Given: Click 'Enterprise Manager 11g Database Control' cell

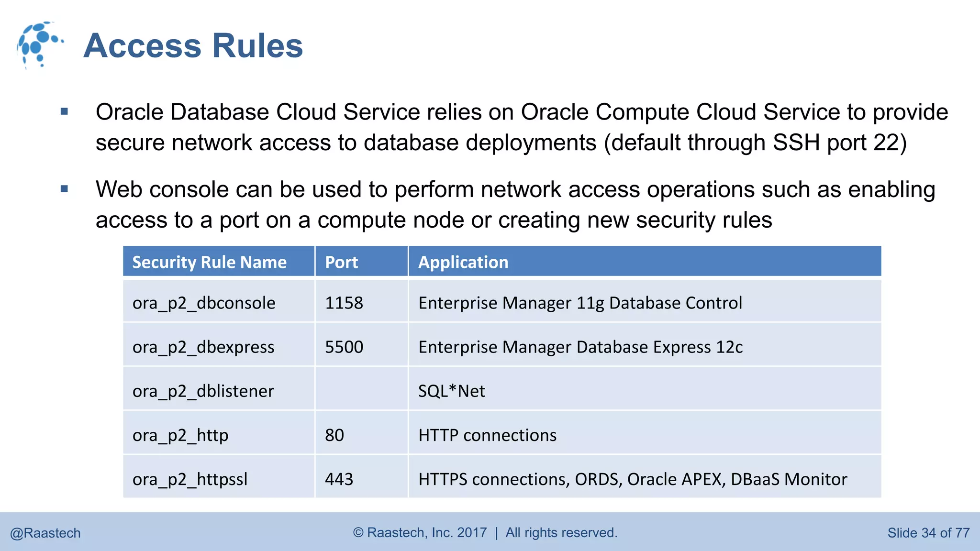Looking at the screenshot, I should pos(645,301).
